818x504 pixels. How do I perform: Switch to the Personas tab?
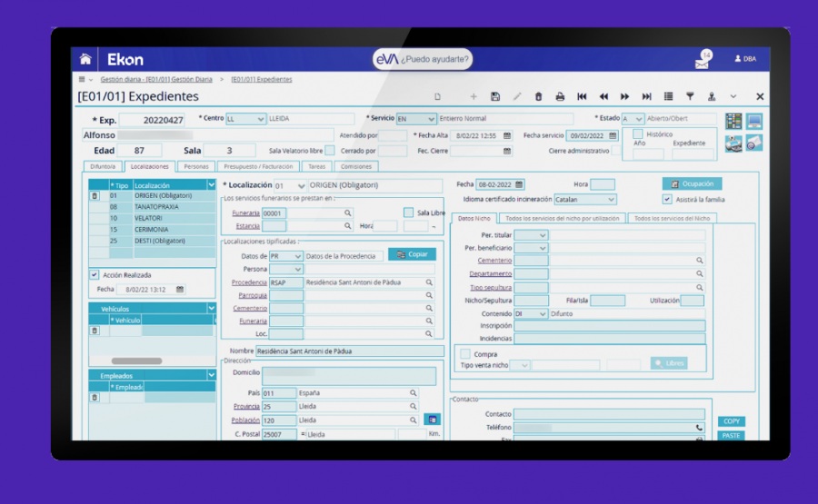pyautogui.click(x=196, y=167)
